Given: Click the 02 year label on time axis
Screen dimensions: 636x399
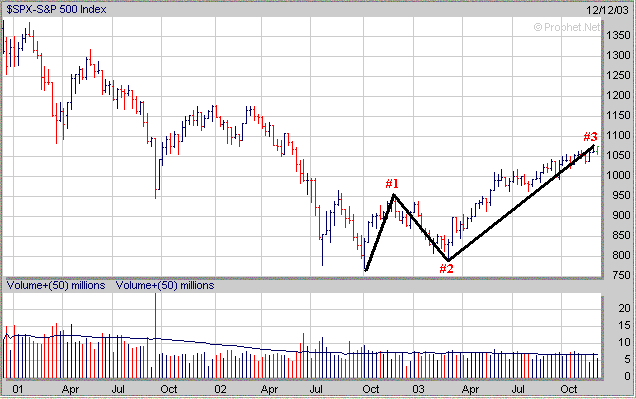Looking at the screenshot, I should pos(220,389).
